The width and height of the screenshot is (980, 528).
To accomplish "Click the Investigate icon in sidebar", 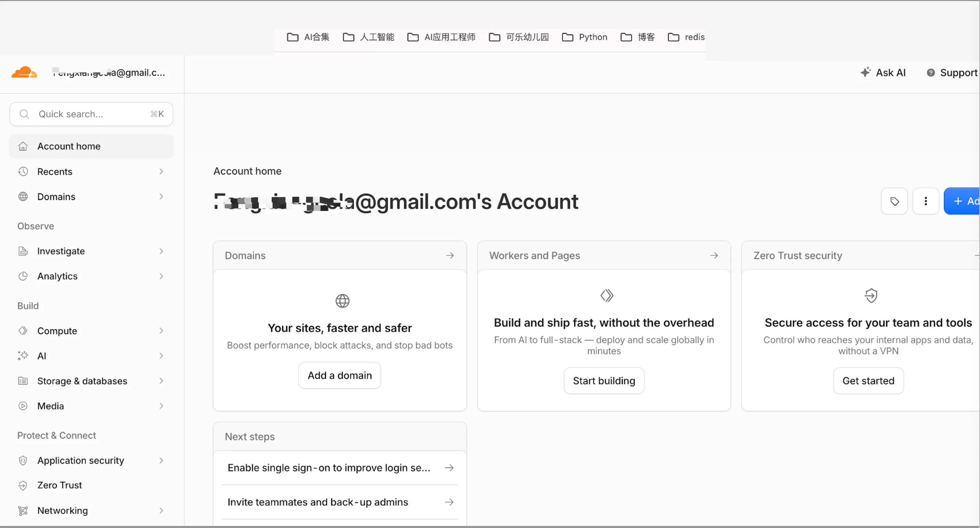I will pos(23,251).
